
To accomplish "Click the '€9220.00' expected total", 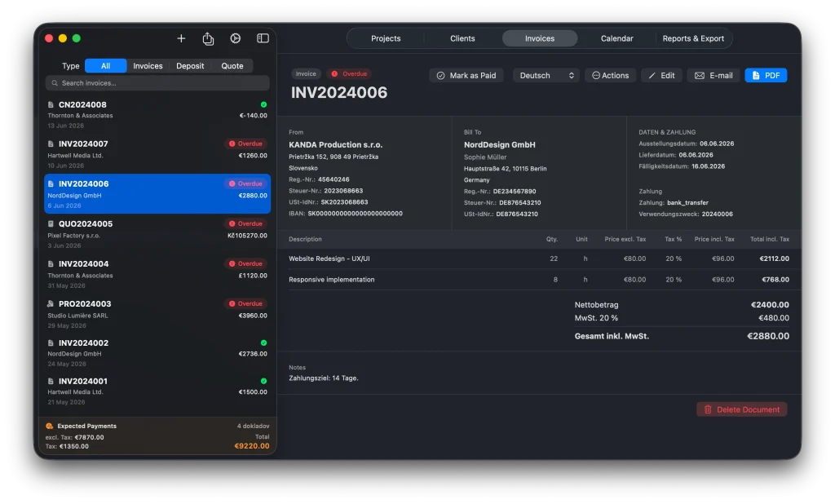I will tap(252, 446).
